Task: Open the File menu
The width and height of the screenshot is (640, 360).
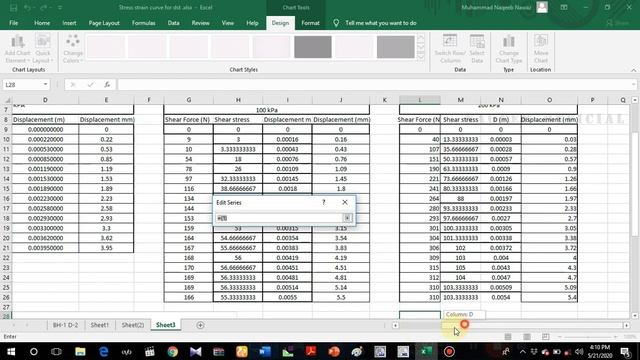Action: tap(13, 23)
